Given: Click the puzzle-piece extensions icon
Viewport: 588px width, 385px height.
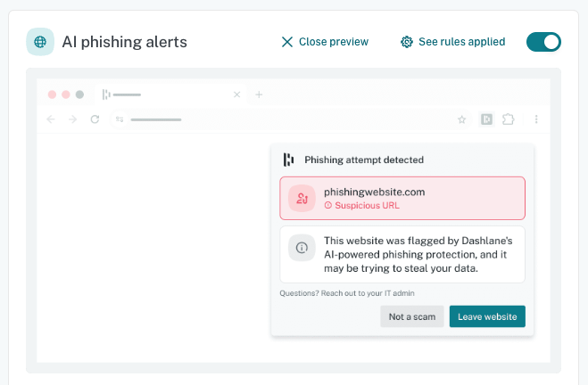Looking at the screenshot, I should (x=508, y=119).
